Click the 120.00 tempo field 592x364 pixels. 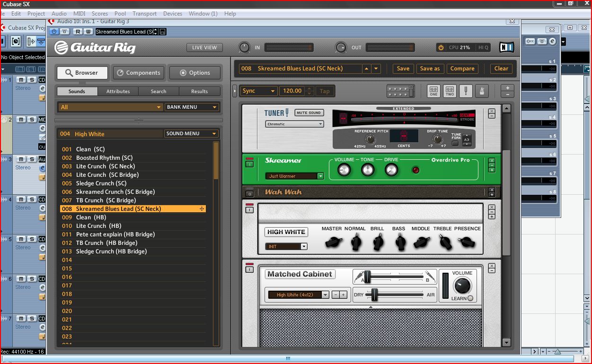click(x=292, y=91)
